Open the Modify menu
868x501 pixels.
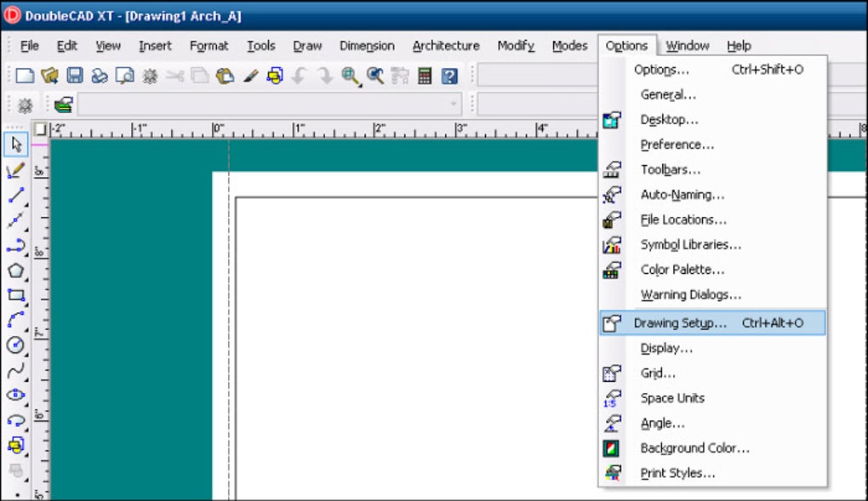(516, 45)
